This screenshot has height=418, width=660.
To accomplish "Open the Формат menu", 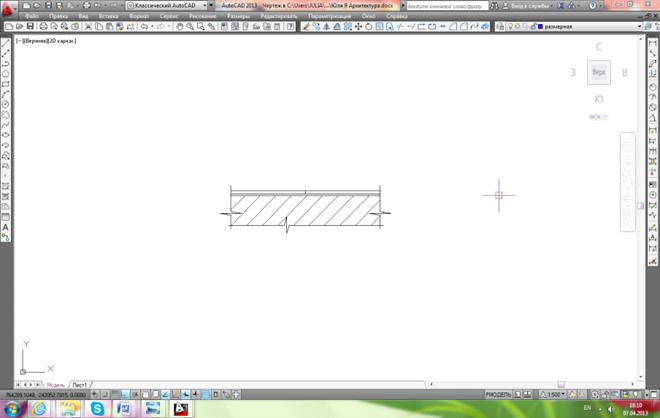I will 137,17.
